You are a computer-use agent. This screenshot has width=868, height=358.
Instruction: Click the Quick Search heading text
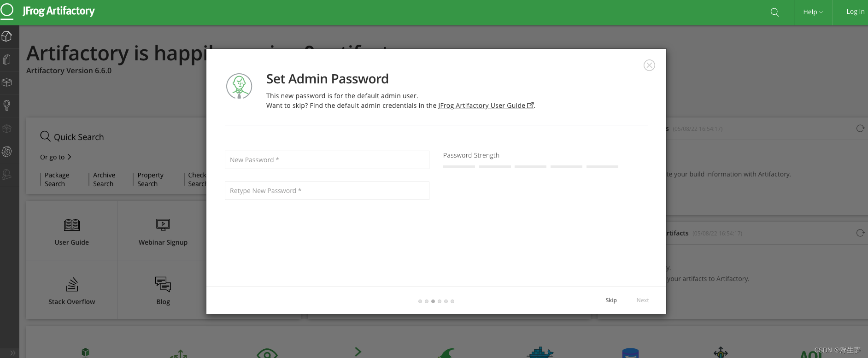pyautogui.click(x=79, y=137)
